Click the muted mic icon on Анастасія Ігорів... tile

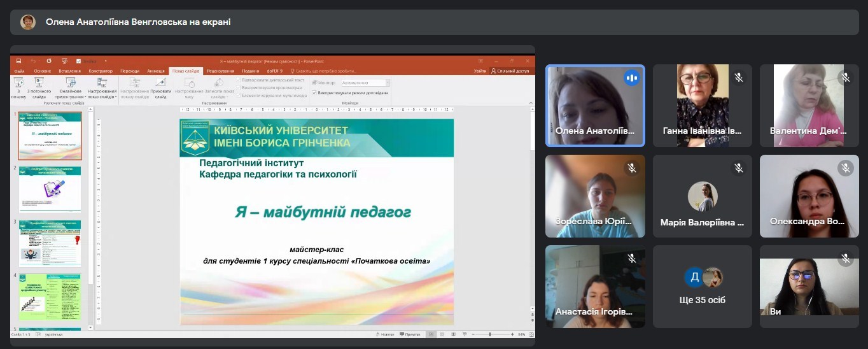[632, 259]
